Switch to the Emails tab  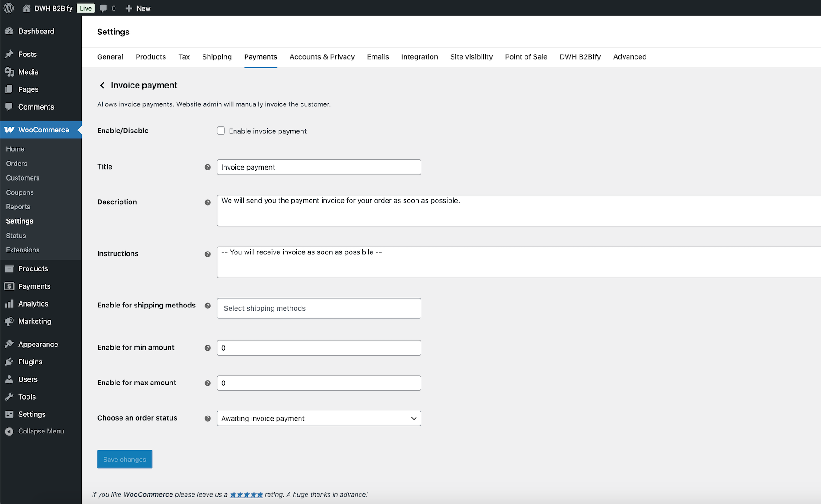(x=378, y=57)
